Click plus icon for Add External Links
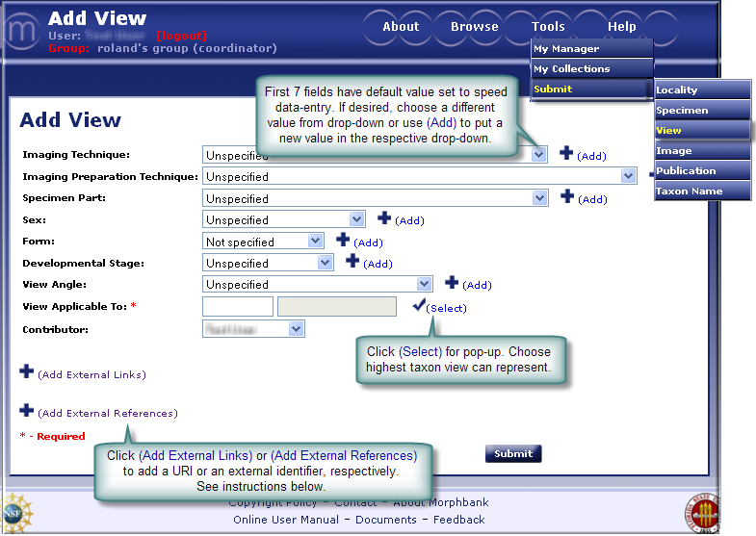The height and width of the screenshot is (536, 756). point(26,372)
